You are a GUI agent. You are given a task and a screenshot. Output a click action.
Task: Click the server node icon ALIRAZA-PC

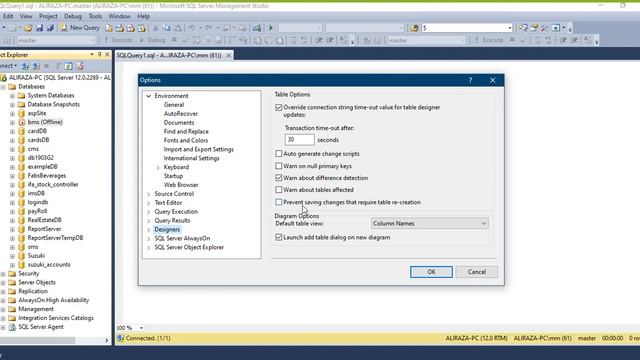pyautogui.click(x=4, y=78)
